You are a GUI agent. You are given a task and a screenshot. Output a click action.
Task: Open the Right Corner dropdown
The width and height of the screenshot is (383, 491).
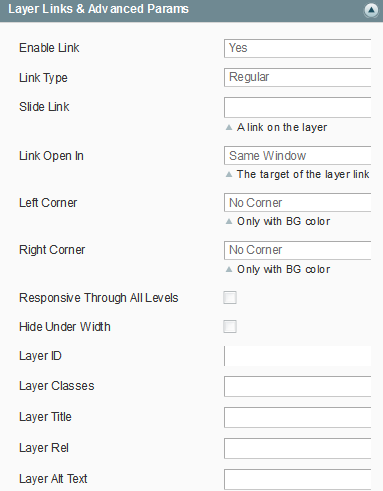tap(297, 250)
